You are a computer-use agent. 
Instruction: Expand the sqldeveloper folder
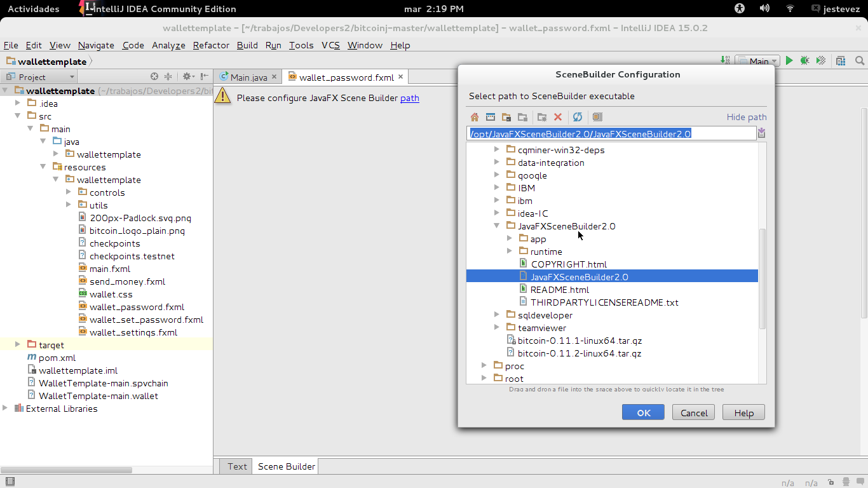(497, 315)
